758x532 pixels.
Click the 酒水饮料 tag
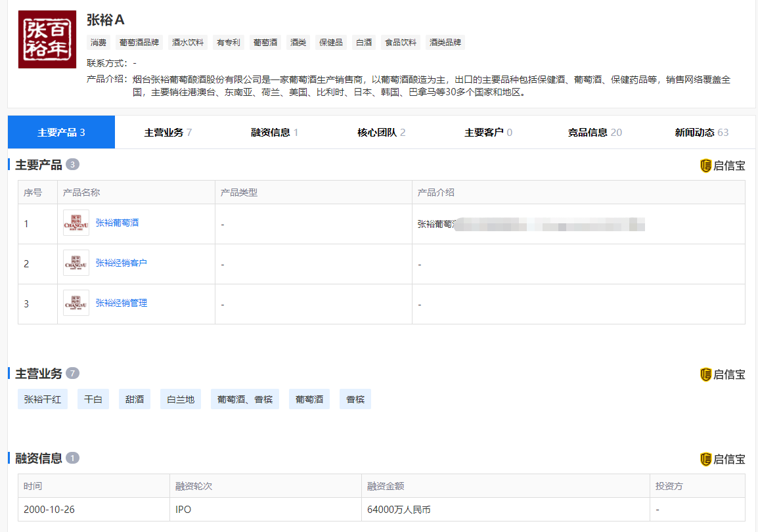(x=188, y=43)
